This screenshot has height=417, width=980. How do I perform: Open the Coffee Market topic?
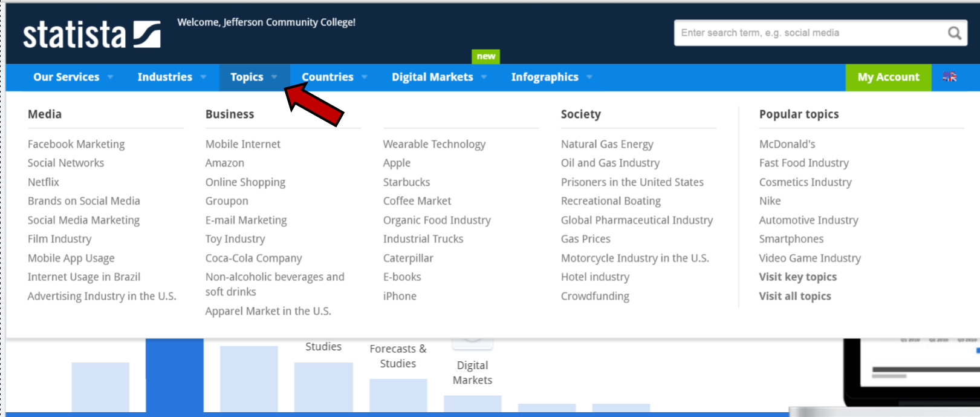[x=417, y=201]
